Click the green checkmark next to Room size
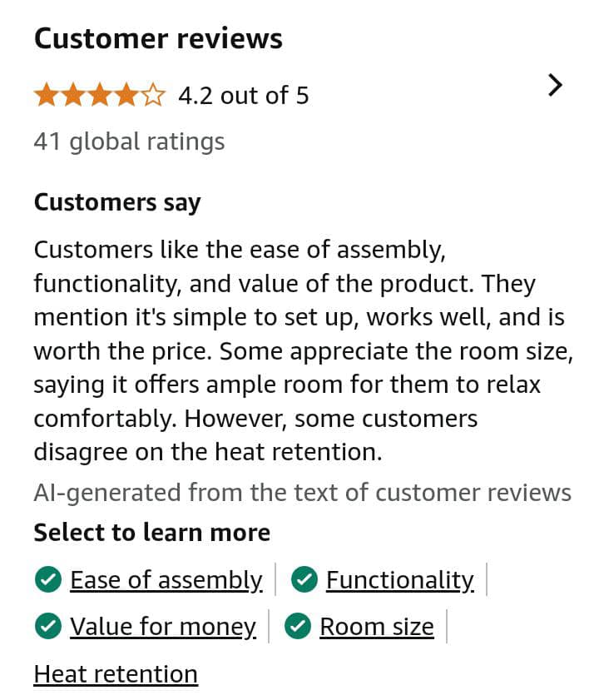The height and width of the screenshot is (700, 599). pyautogui.click(x=298, y=627)
